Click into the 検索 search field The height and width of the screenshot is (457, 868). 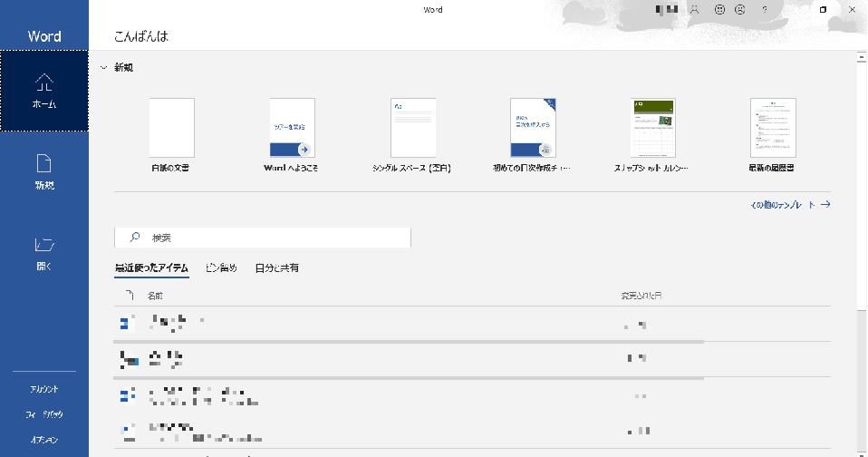click(272, 238)
